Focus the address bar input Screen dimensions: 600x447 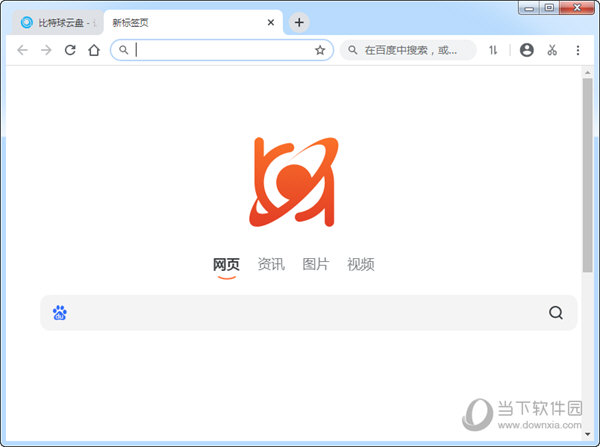pyautogui.click(x=222, y=50)
